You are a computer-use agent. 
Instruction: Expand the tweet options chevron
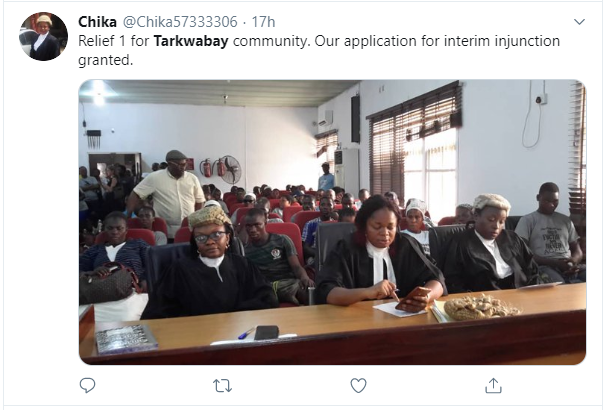pos(579,22)
